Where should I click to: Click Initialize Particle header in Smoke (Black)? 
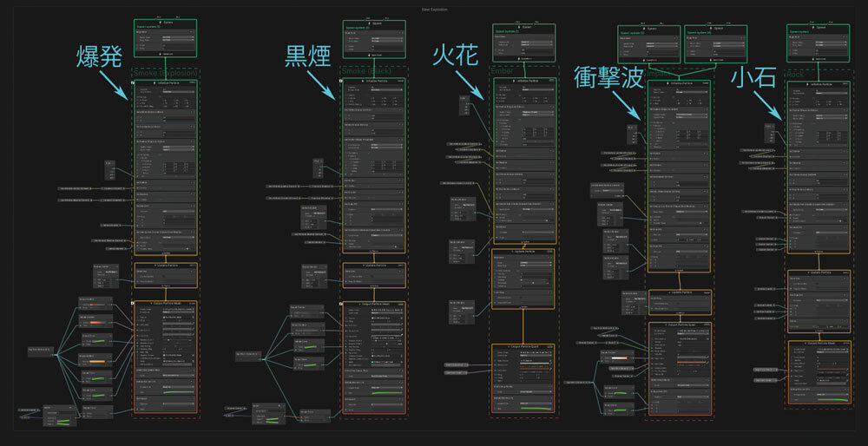374,81
